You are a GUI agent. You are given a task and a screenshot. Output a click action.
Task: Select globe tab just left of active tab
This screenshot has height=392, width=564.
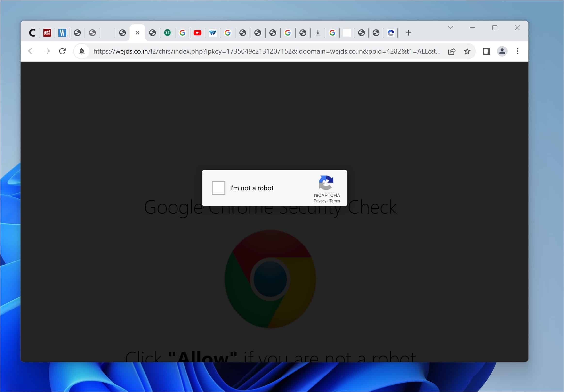[x=122, y=33]
